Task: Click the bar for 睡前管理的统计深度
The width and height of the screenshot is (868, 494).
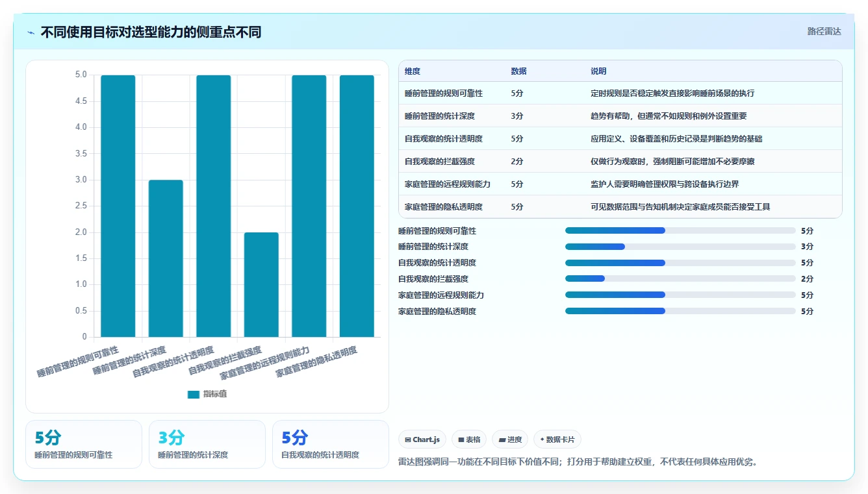Action: coord(166,258)
